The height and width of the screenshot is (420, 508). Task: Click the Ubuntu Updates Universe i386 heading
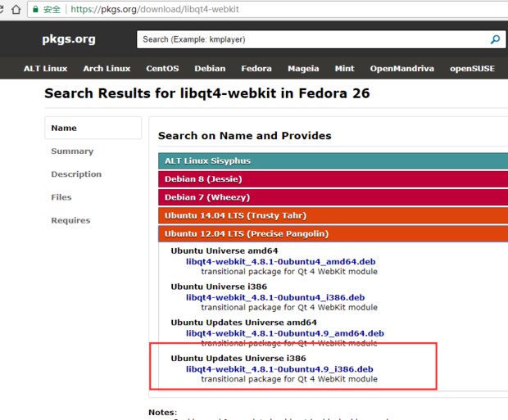click(238, 359)
